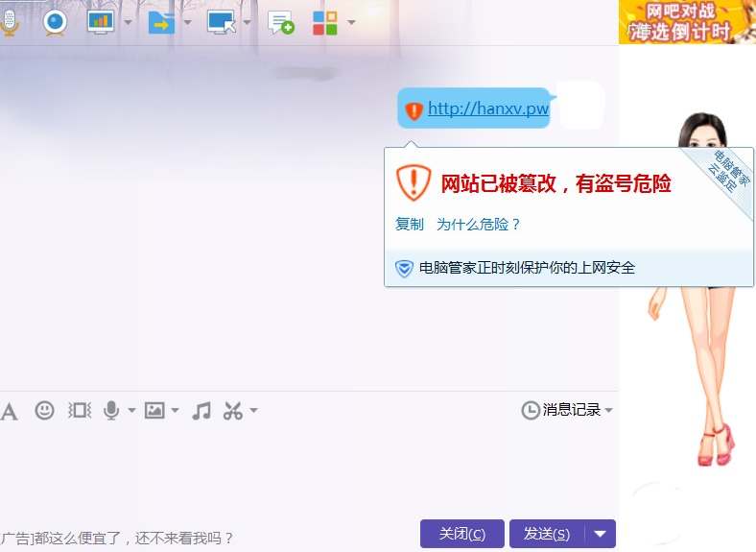Click 复制 to copy the link
Image resolution: width=756 pixels, height=552 pixels.
point(409,224)
